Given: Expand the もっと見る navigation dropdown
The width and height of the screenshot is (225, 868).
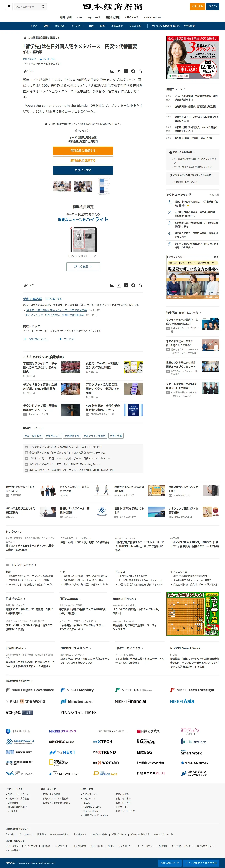Looking at the screenshot, I should click(136, 26).
